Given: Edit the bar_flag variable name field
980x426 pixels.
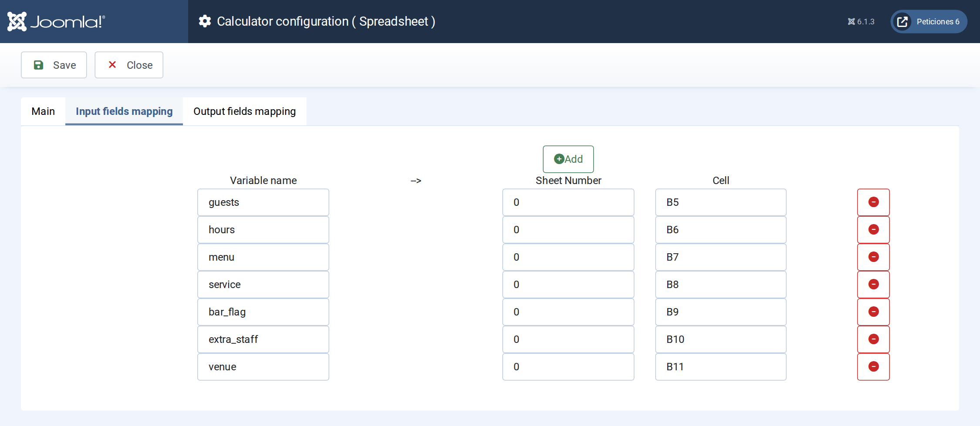Looking at the screenshot, I should [x=263, y=312].
